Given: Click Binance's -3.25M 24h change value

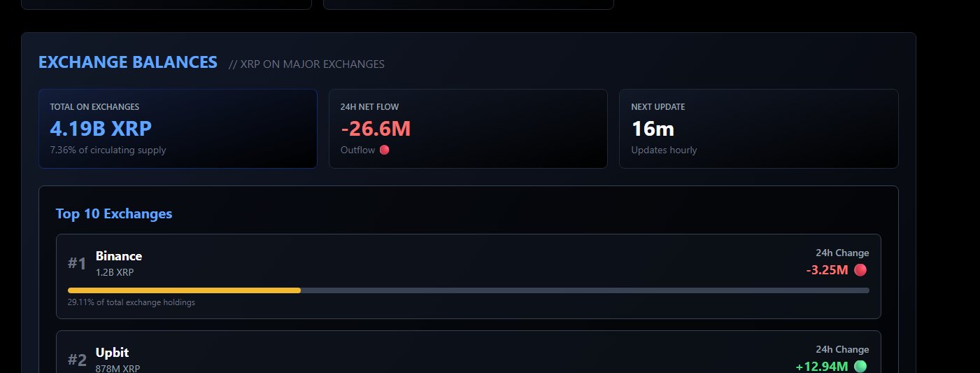Looking at the screenshot, I should tap(827, 270).
